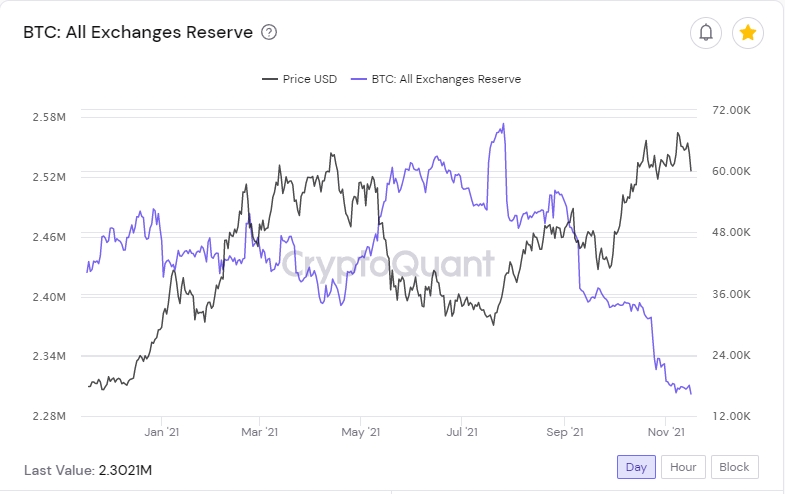
Task: Toggle Price USD series in legend
Action: pos(299,79)
